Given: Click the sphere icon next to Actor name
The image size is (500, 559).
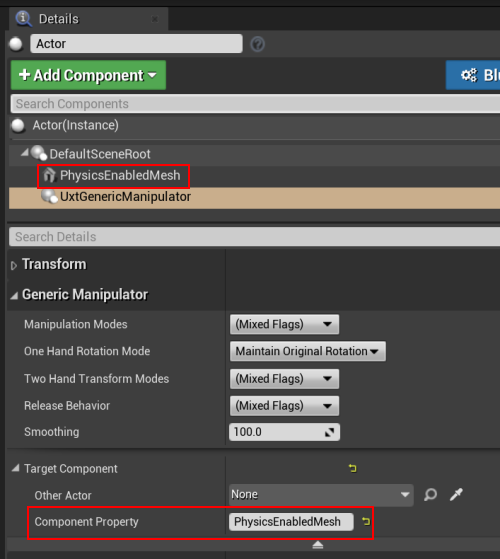Looking at the screenshot, I should click(16, 44).
